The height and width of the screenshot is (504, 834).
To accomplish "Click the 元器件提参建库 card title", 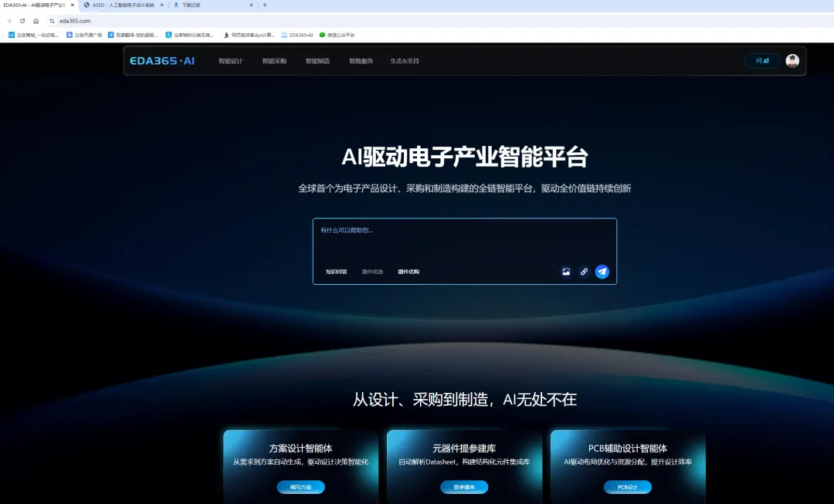I will [464, 448].
